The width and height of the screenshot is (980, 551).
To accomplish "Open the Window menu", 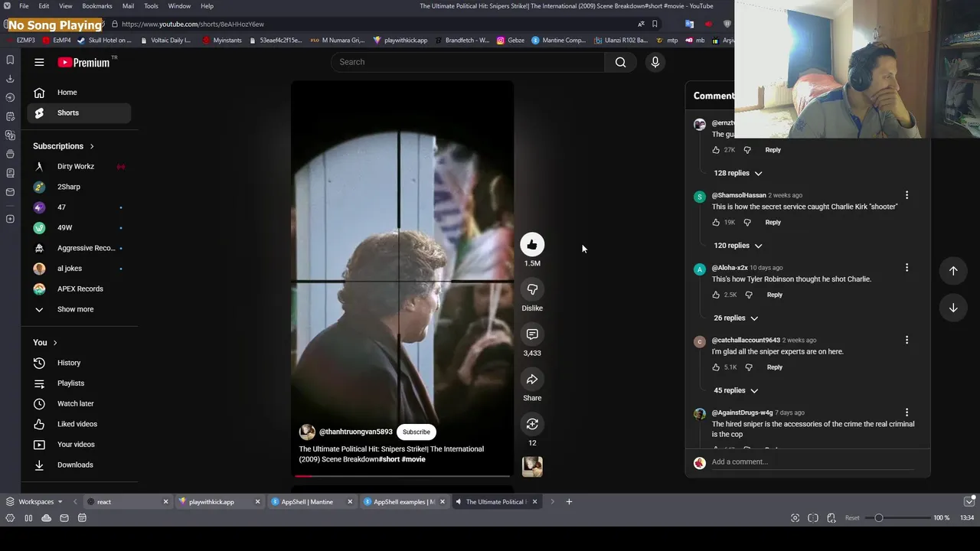I will tap(179, 6).
